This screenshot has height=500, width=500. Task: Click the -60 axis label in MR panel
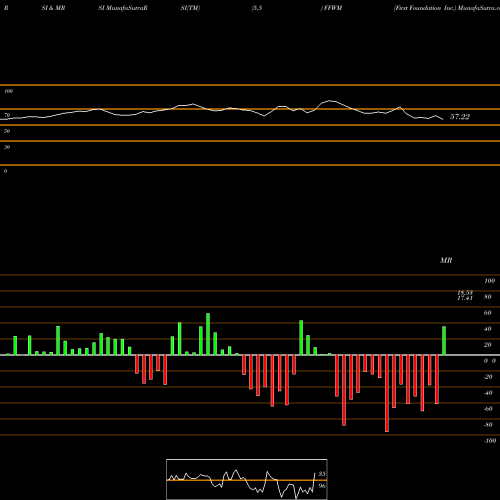[x=488, y=409]
